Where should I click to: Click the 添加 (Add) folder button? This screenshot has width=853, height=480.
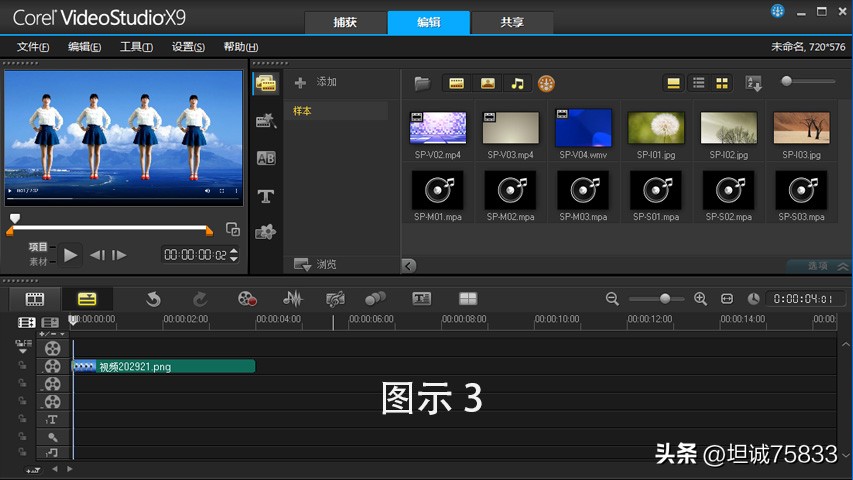(316, 82)
